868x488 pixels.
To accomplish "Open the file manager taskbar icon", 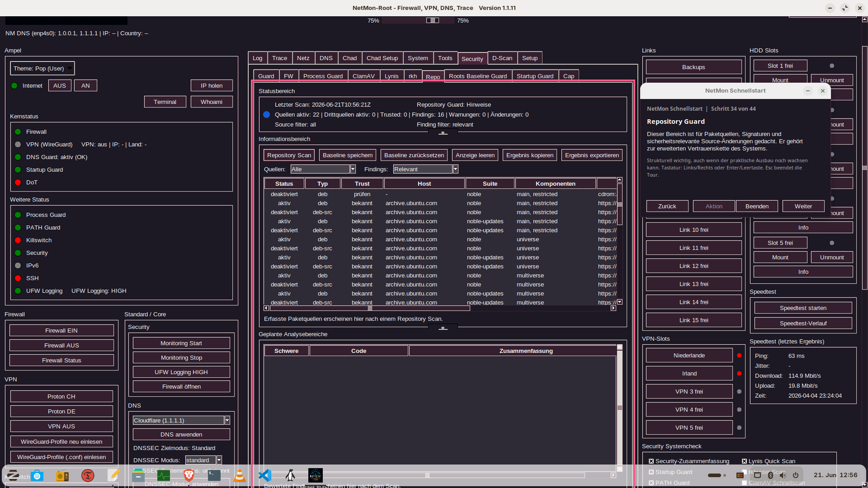I will (138, 475).
